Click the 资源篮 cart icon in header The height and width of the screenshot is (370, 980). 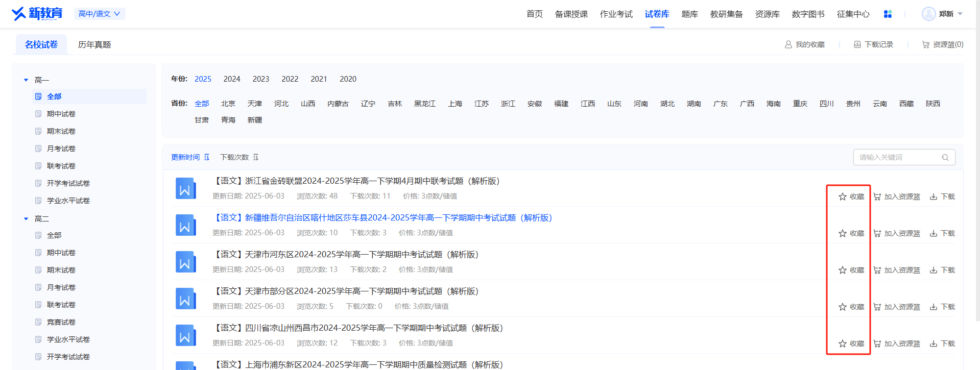pos(925,45)
